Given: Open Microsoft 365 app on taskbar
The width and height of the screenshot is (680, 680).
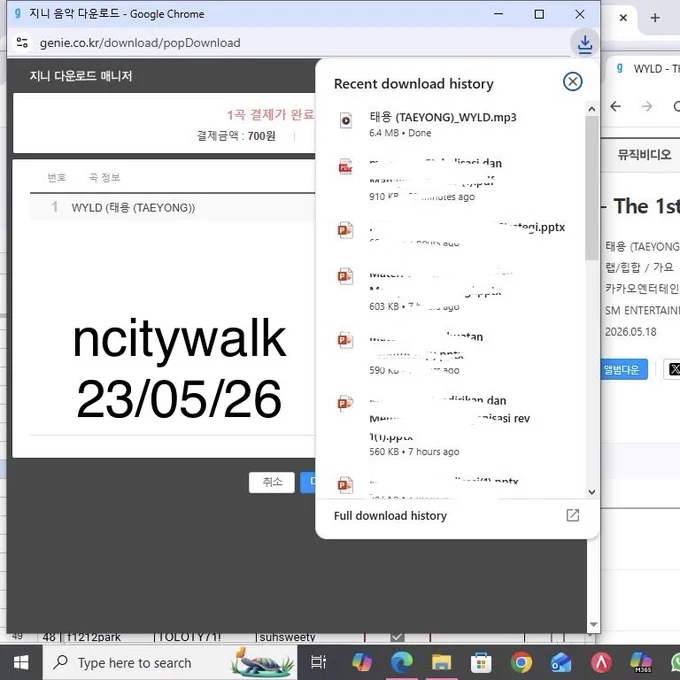Looking at the screenshot, I should 641,663.
